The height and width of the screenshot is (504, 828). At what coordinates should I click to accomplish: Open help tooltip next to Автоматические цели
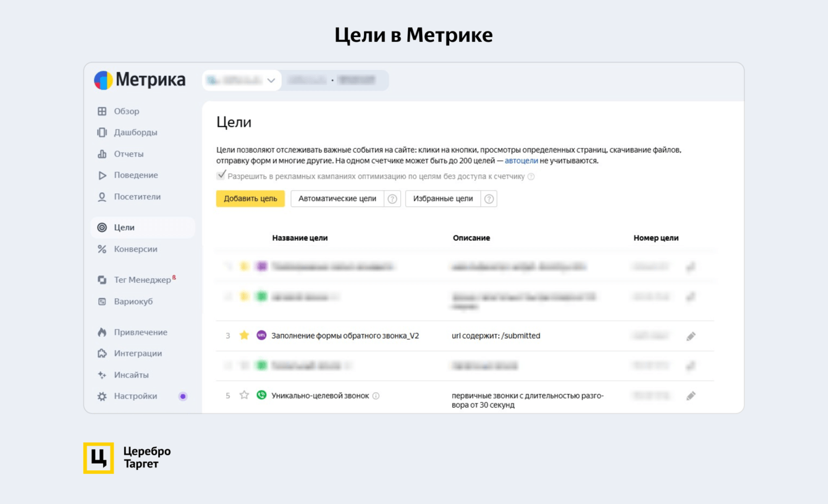(x=392, y=199)
